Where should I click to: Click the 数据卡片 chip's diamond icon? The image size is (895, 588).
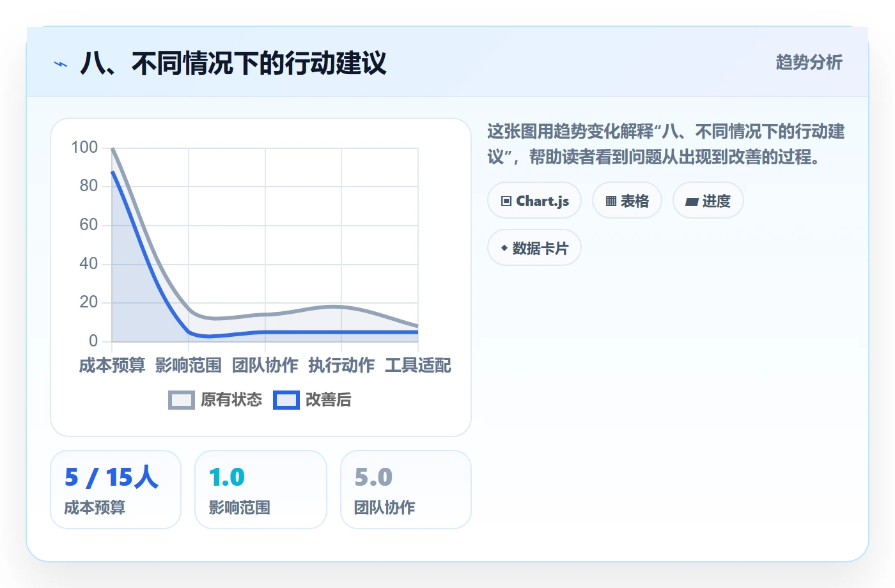[x=504, y=248]
